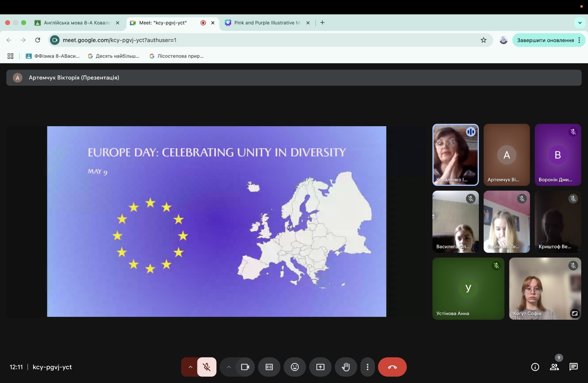Open the emoji reactions picker
The width and height of the screenshot is (588, 383).
(295, 367)
